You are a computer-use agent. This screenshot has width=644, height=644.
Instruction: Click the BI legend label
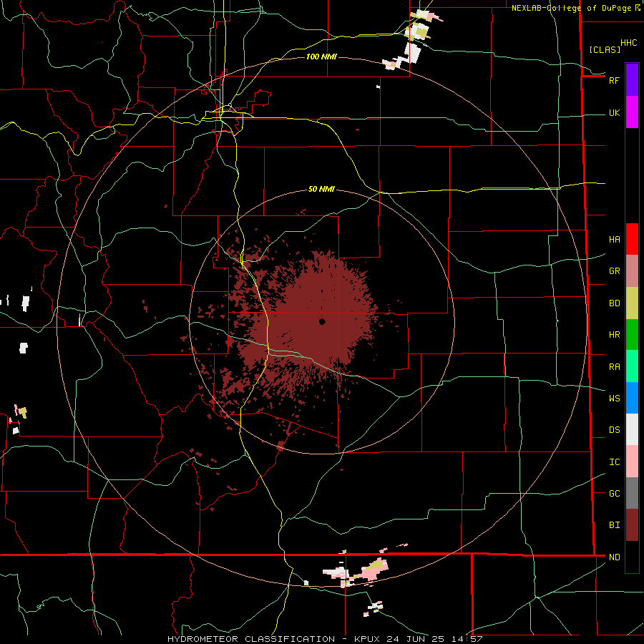tap(614, 525)
